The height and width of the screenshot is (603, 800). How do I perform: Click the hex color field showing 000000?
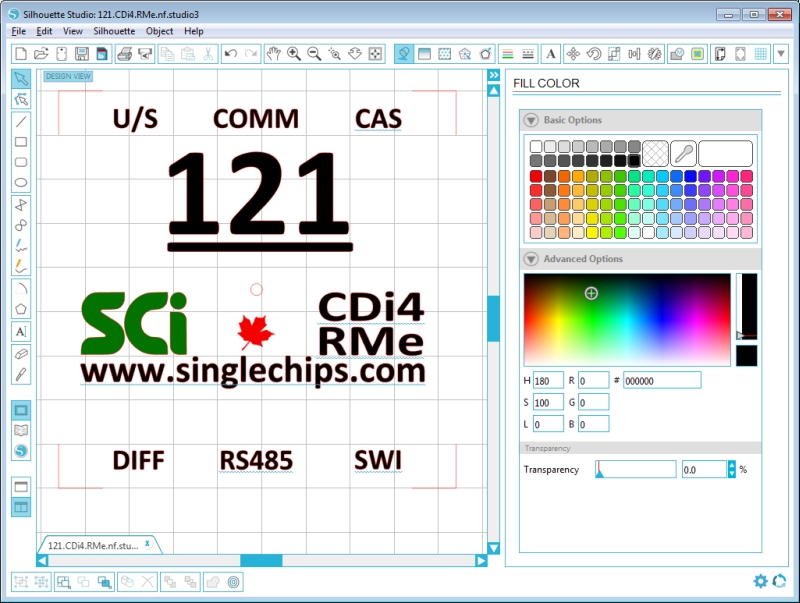(x=662, y=381)
